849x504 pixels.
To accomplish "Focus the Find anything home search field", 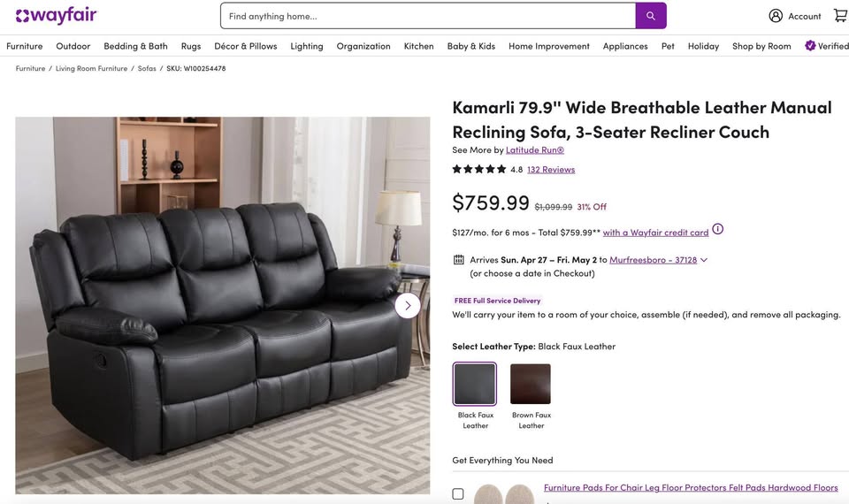I will coord(428,16).
